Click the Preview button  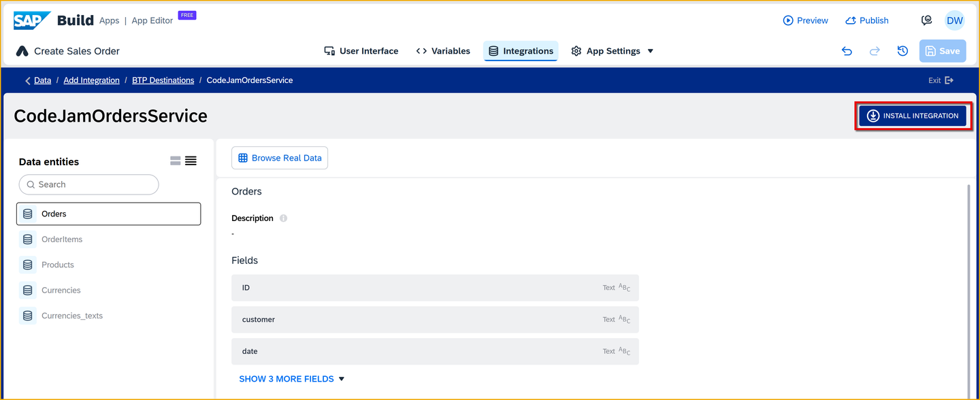click(806, 20)
